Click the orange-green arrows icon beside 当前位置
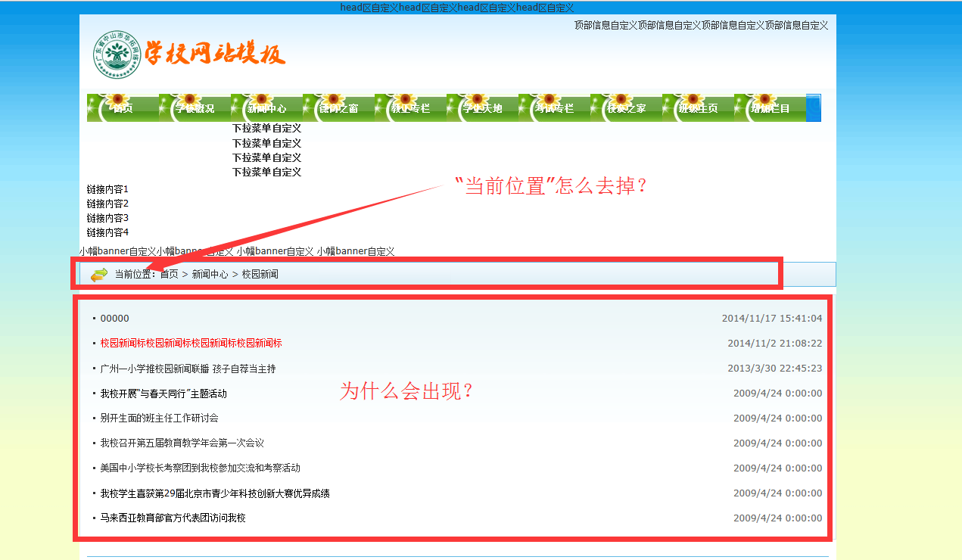962x560 pixels. click(99, 275)
